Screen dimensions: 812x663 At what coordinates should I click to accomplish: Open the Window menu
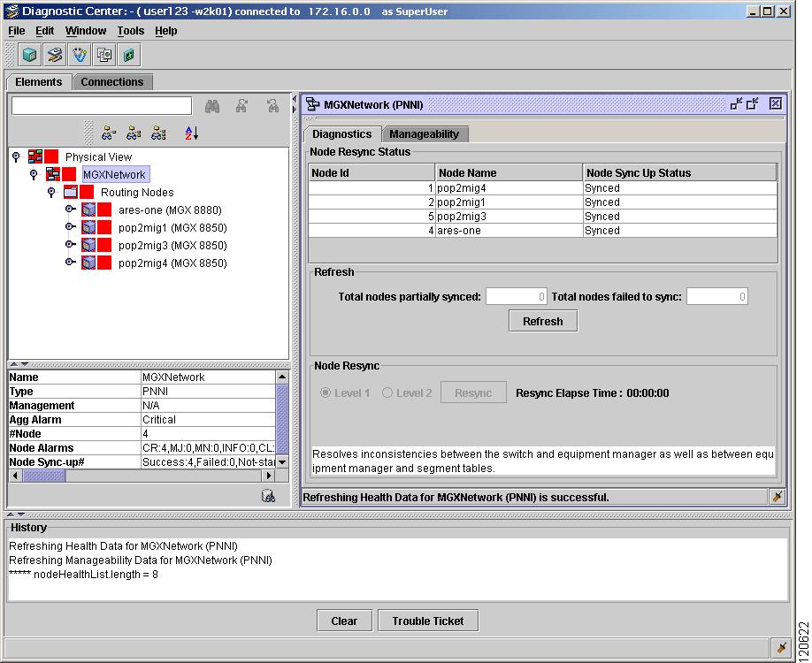86,31
